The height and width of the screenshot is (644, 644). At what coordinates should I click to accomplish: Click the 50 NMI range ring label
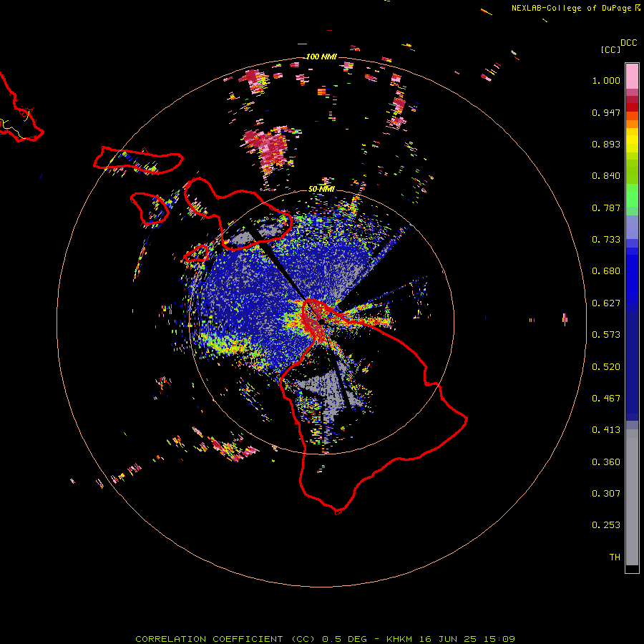[x=321, y=189]
